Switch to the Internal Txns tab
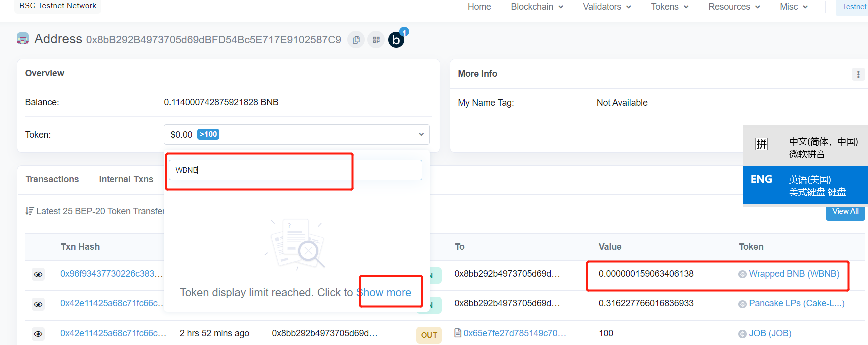This screenshot has height=345, width=868. pos(126,179)
